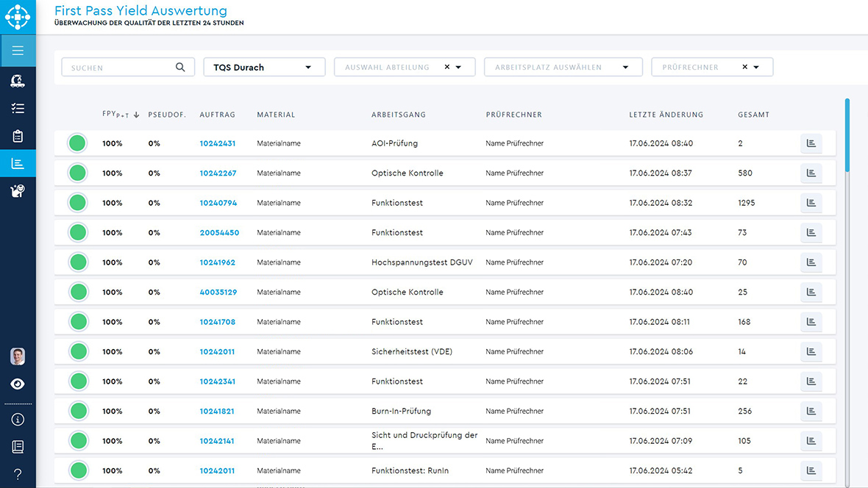Clear the Auswahl Abteilung filter
The image size is (868, 488).
(447, 67)
